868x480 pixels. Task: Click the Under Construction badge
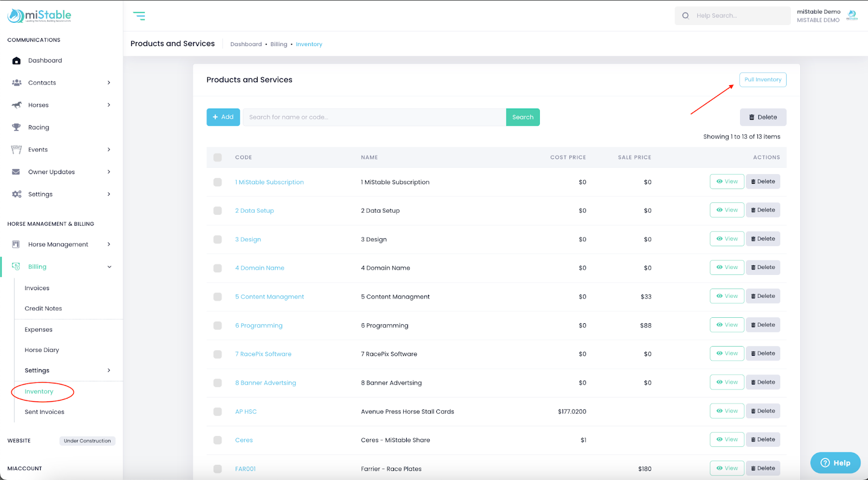click(x=87, y=441)
